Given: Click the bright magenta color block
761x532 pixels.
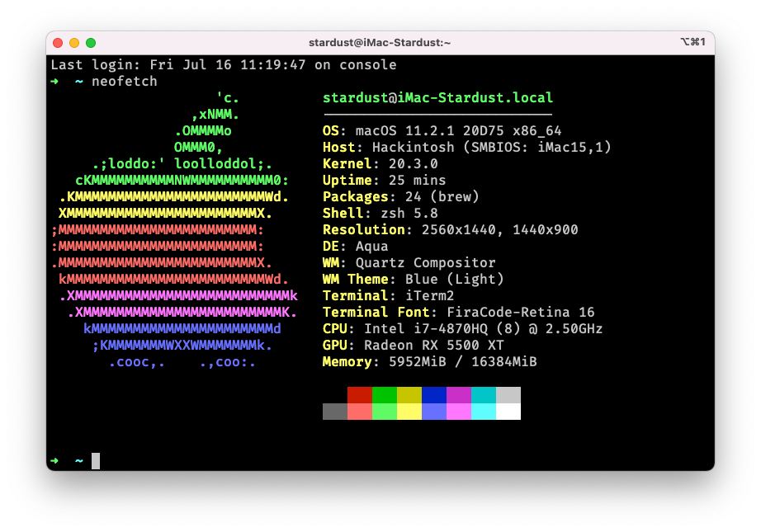Looking at the screenshot, I should coord(459,412).
